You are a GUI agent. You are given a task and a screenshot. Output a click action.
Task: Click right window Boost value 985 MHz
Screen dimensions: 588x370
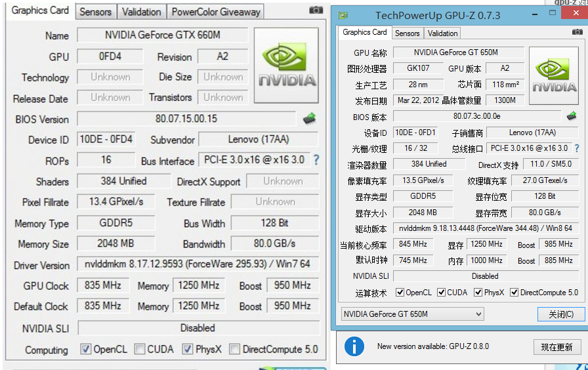pyautogui.click(x=558, y=244)
